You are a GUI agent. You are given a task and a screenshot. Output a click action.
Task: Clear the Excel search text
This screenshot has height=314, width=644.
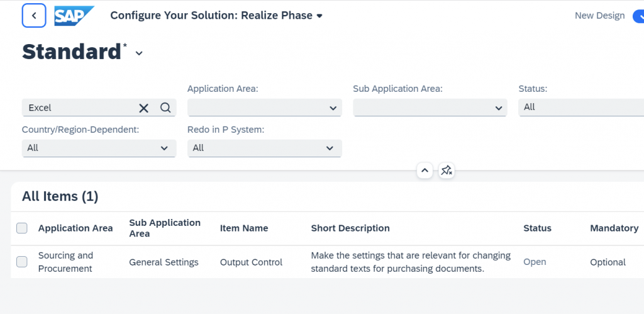143,108
